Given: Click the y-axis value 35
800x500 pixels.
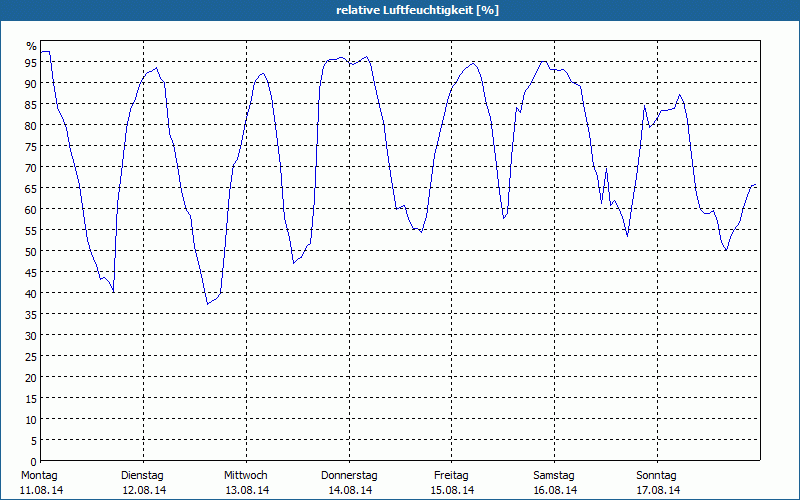Looking at the screenshot, I should pos(31,314).
